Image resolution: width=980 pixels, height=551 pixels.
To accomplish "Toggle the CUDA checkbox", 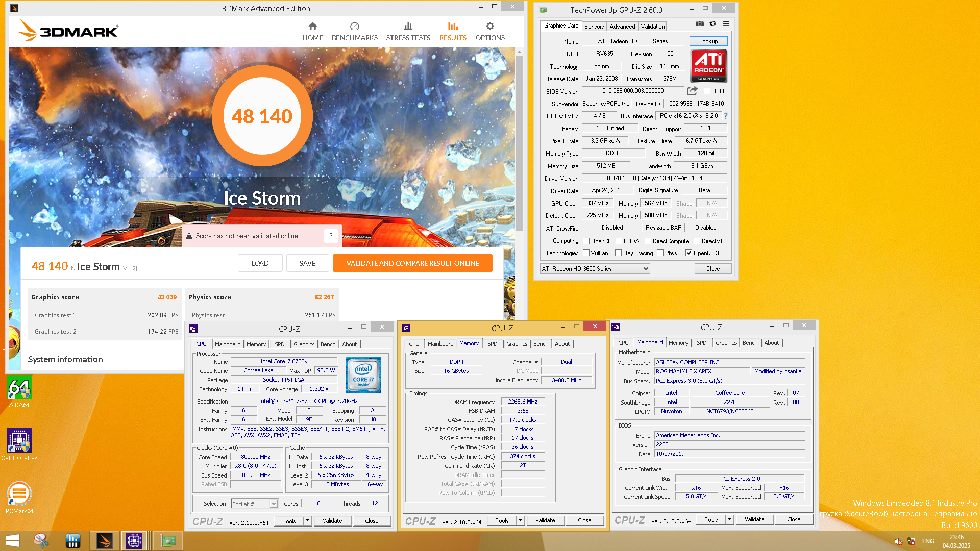I will point(619,241).
